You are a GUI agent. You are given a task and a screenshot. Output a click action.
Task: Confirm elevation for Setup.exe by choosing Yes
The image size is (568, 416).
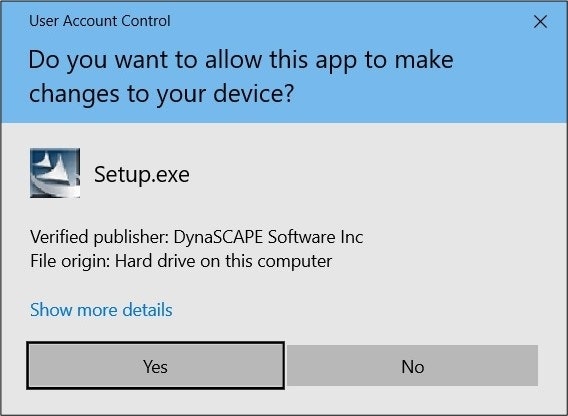[x=155, y=366]
